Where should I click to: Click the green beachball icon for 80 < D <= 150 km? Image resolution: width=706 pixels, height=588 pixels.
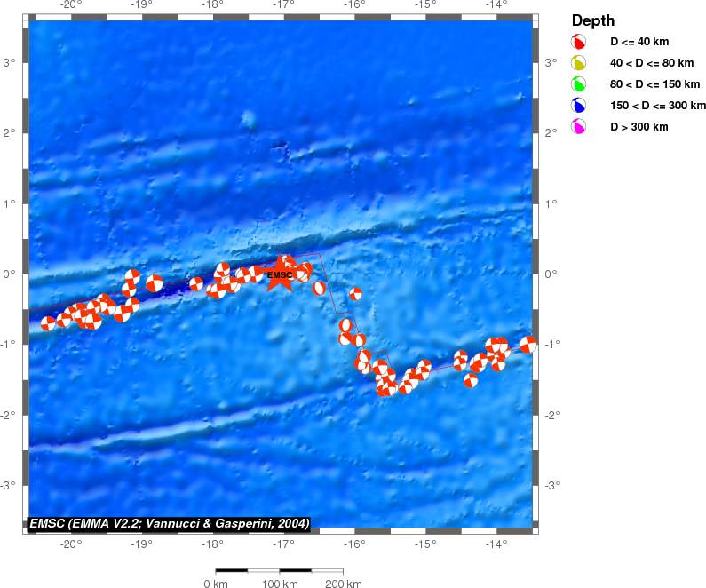click(579, 83)
